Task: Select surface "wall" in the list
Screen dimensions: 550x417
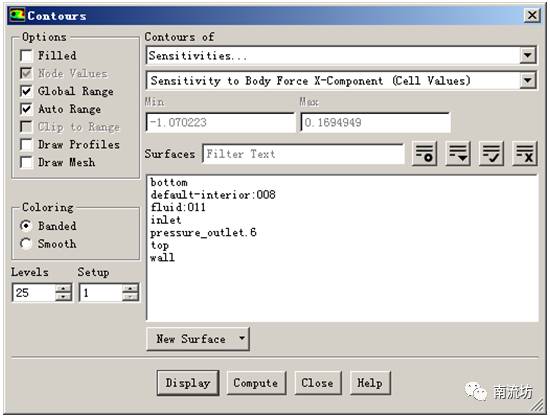Action: [162, 258]
